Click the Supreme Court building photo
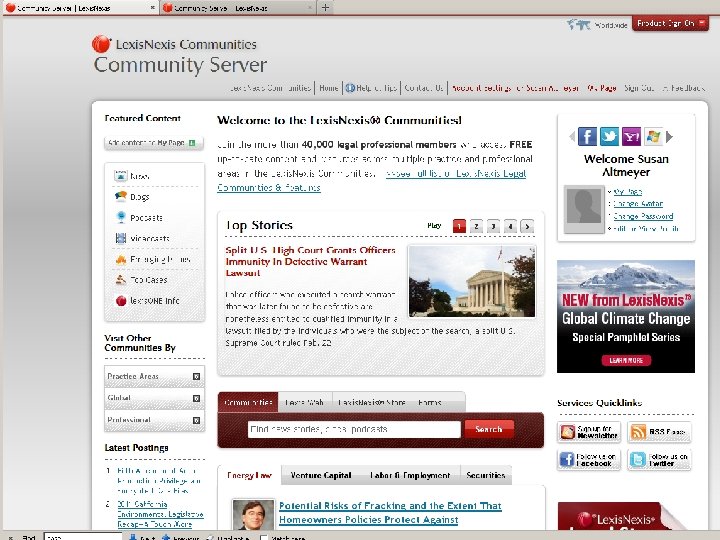The height and width of the screenshot is (540, 720). point(472,281)
